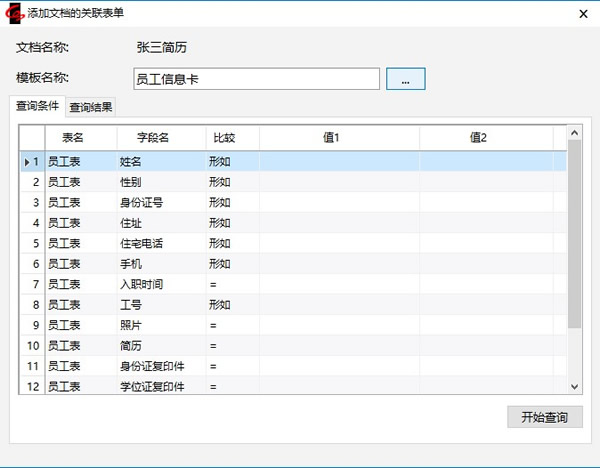Click the 开始查询 button
This screenshot has height=468, width=600.
coord(544,418)
